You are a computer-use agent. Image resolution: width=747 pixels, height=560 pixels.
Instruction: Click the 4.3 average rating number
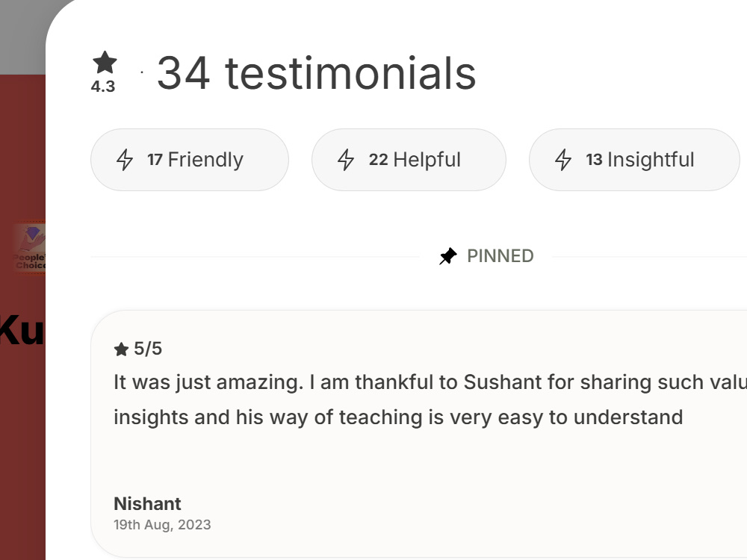[x=103, y=87]
